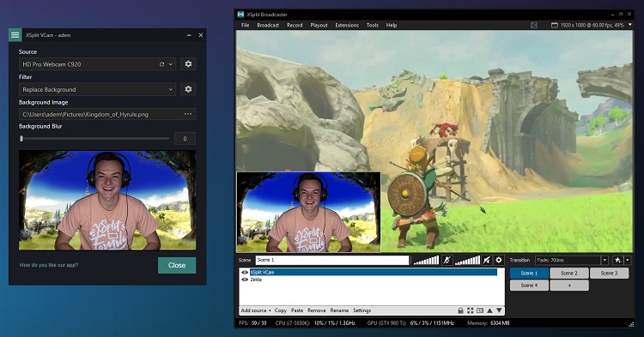
Task: Click the fit-to-screen source icon
Action: (471, 310)
